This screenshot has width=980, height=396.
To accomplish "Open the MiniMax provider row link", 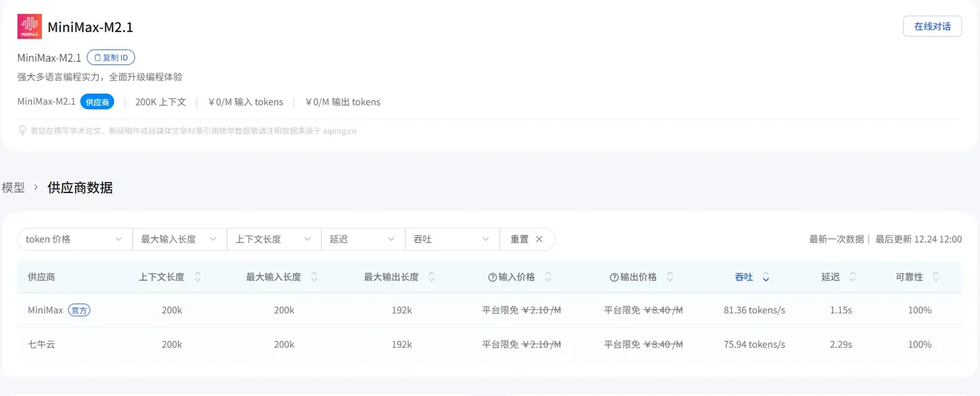I will pos(45,310).
